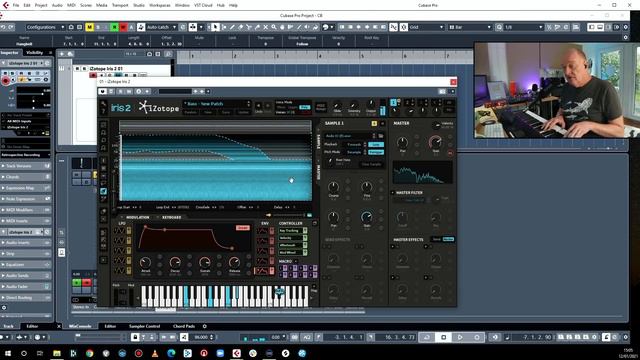The image size is (640, 360).
Task: Open the Transport menu
Action: [120, 5]
